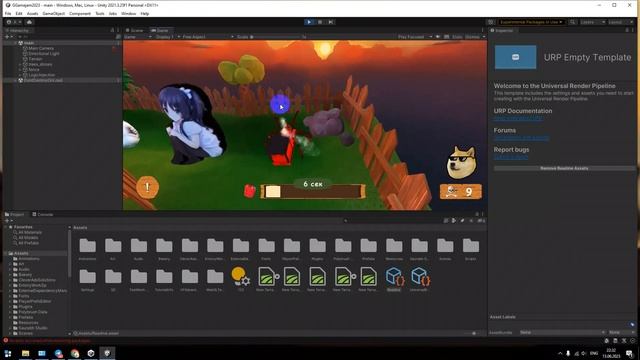Click the Step frame button
This screenshot has width=640, height=360.
click(331, 22)
